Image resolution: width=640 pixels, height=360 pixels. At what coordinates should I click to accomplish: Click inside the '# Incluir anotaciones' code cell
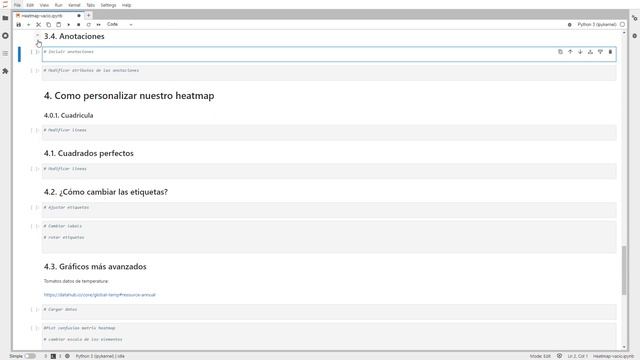[329, 54]
